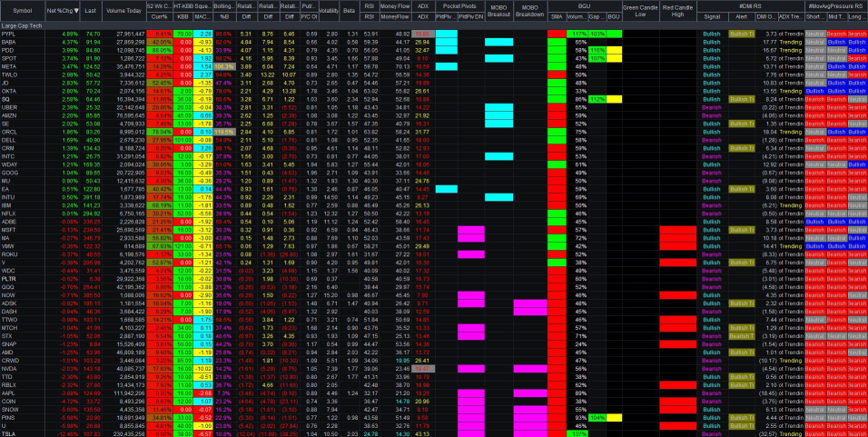
Task: Select the NVDA symbol cell
Action: coord(22,368)
